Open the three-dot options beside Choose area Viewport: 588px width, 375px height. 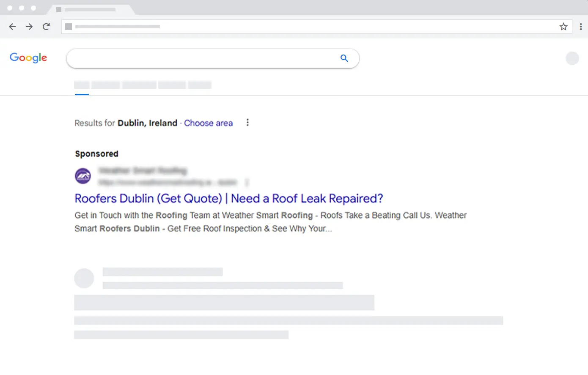[247, 123]
